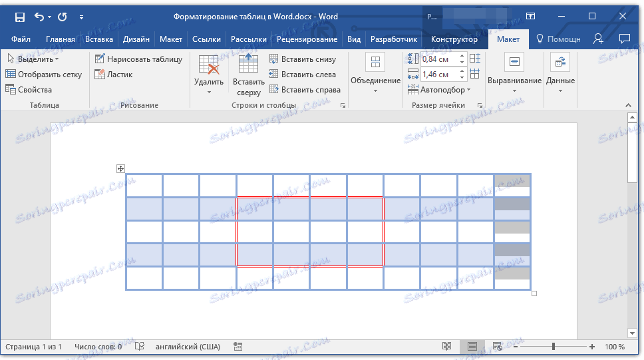Image resolution: width=644 pixels, height=360 pixels.
Task: Redo the last action
Action: pyautogui.click(x=63, y=17)
